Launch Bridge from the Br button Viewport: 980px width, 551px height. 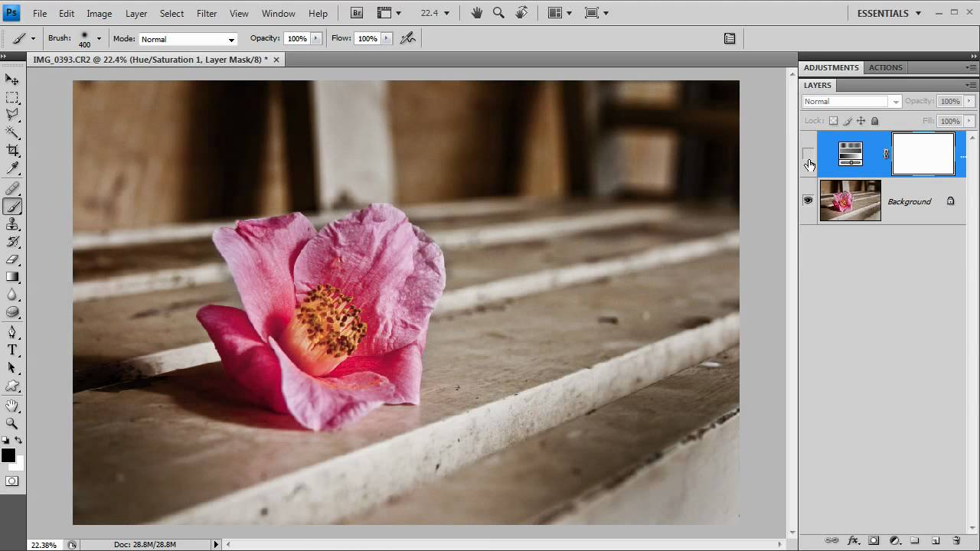pyautogui.click(x=357, y=13)
